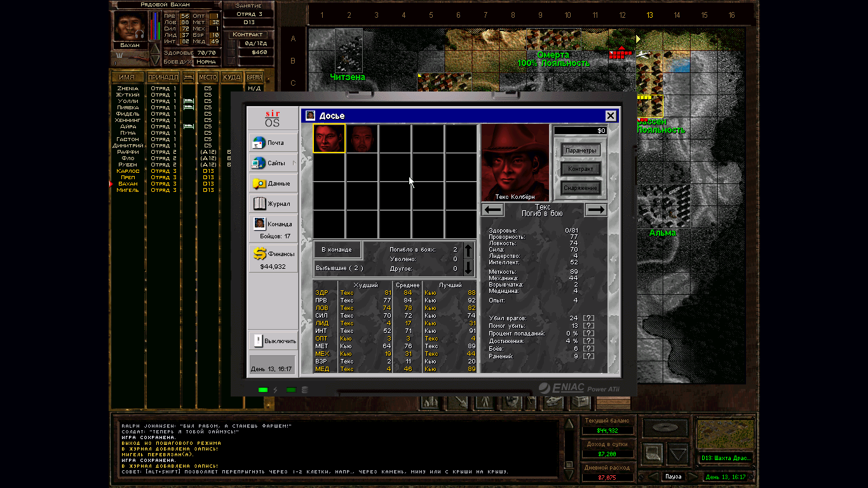Click the oval options button at bottom right
Viewport: 868px width, 488px height.
[665, 428]
